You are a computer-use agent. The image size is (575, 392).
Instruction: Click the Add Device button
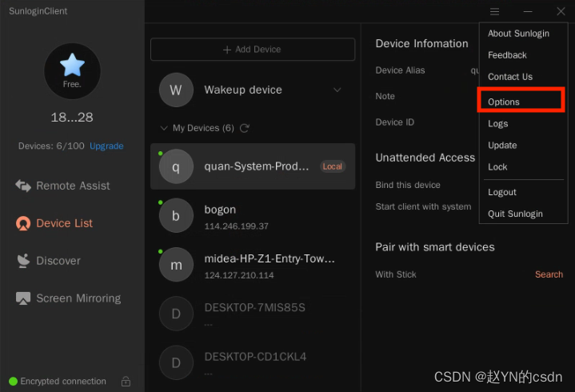click(253, 50)
